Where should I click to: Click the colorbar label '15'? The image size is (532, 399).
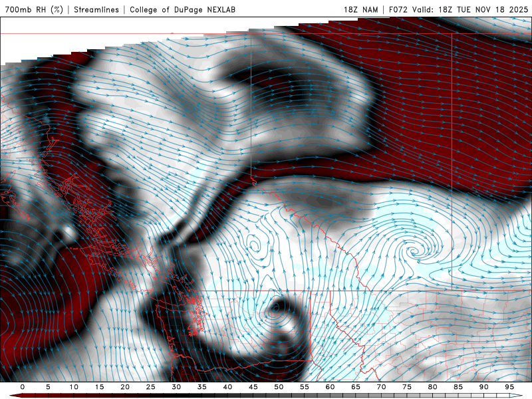click(99, 387)
